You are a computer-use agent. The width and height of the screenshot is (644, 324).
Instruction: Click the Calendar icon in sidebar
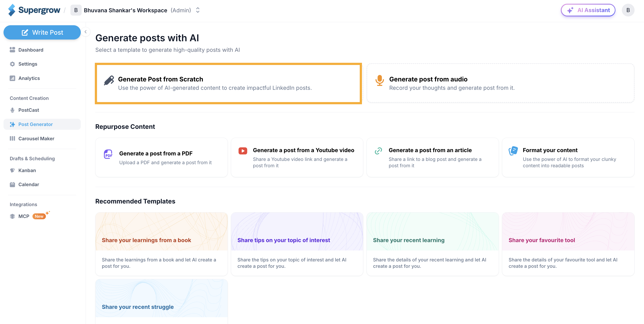pyautogui.click(x=12, y=184)
